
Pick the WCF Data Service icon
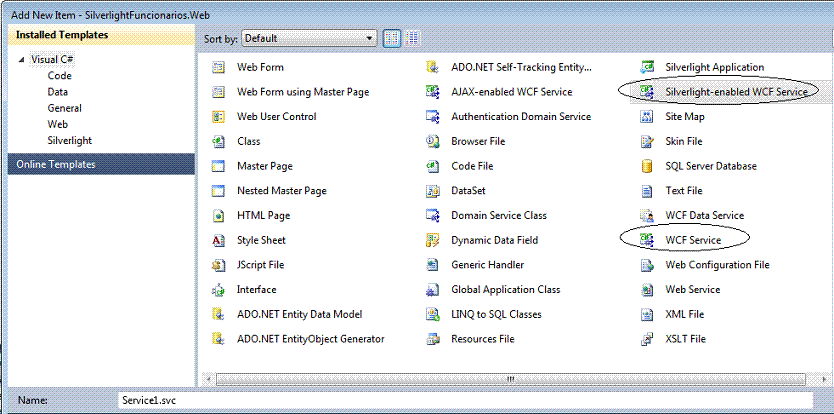point(647,216)
